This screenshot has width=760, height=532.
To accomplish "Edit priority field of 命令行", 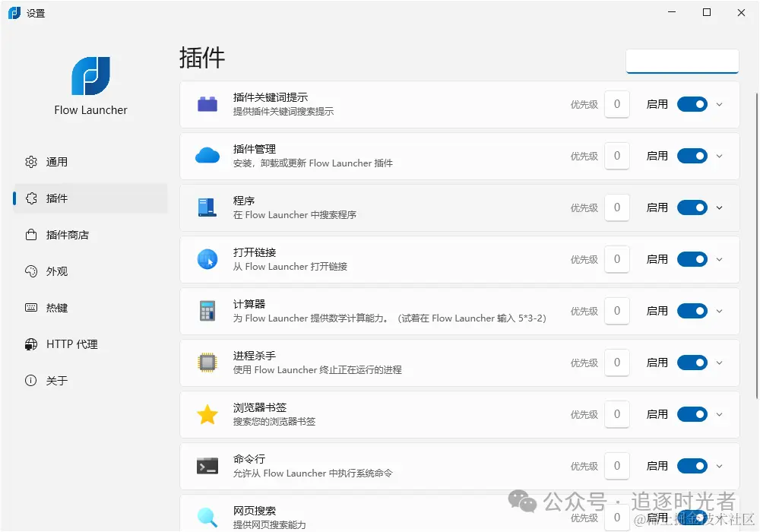I will click(617, 466).
